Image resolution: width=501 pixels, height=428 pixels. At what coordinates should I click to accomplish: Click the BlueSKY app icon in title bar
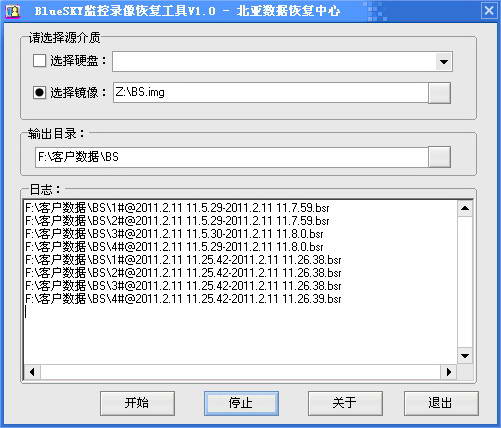(x=13, y=11)
